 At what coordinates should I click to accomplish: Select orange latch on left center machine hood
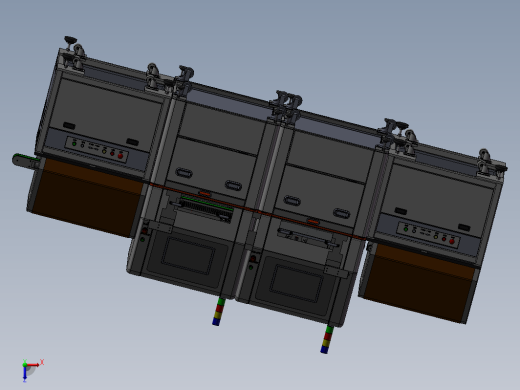point(204,193)
